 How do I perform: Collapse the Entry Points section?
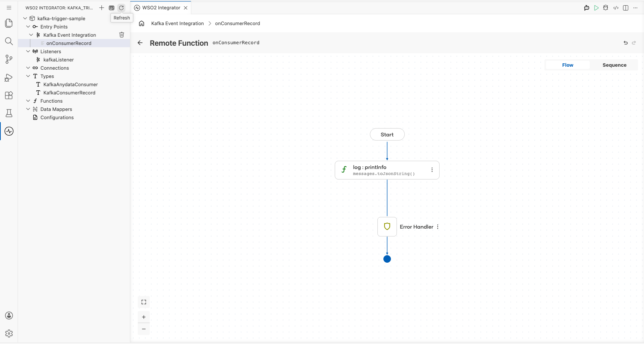click(28, 27)
